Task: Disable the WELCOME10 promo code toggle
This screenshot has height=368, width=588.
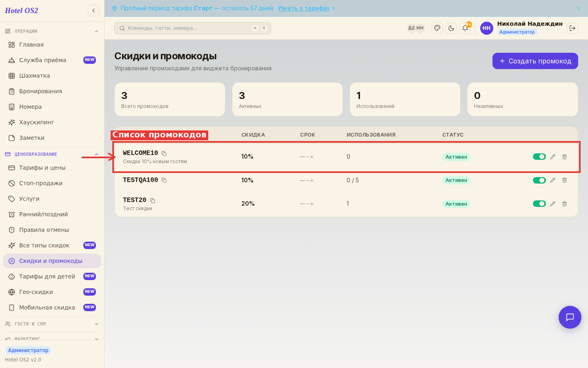Action: tap(539, 157)
